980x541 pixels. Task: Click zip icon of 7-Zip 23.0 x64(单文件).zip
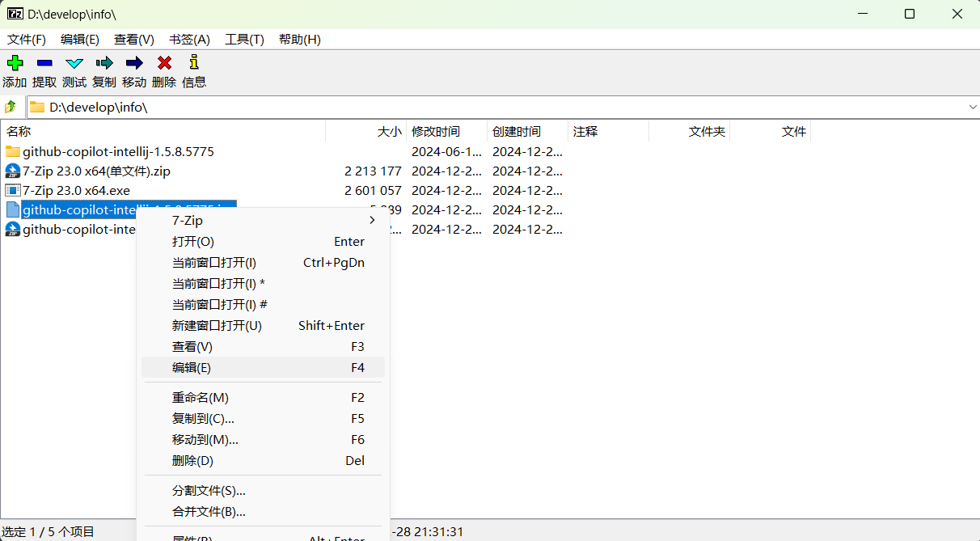12,171
